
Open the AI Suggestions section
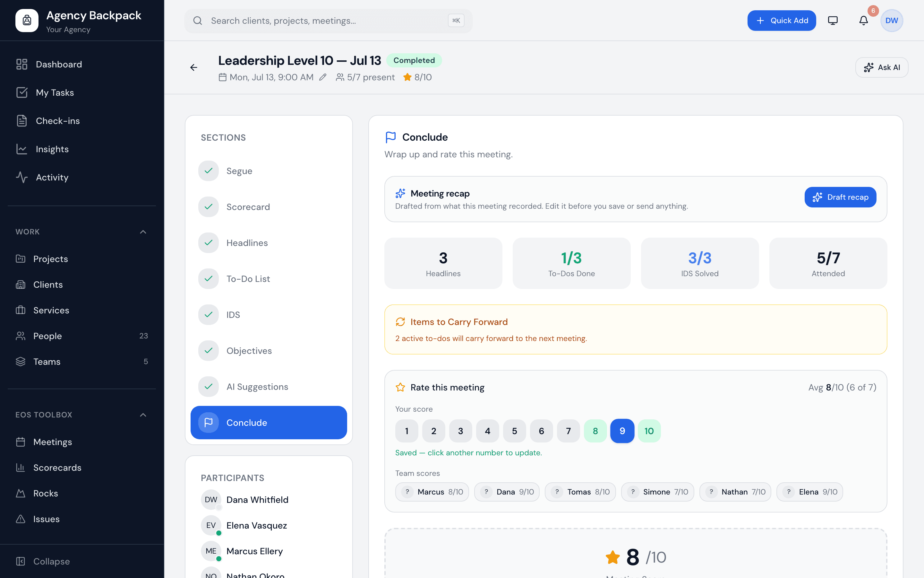(x=269, y=387)
